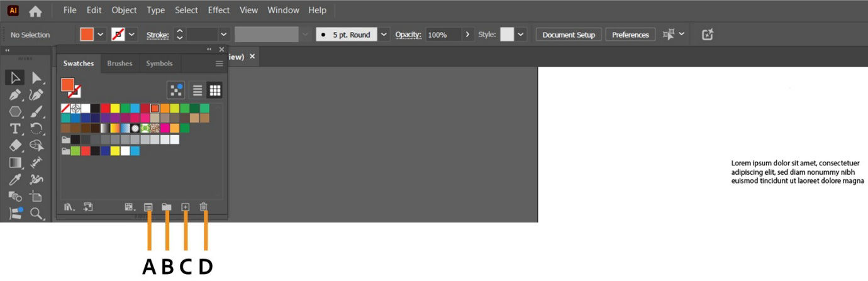Open Show Swatch Kinds menu
This screenshot has height=281, width=868.
130,207
